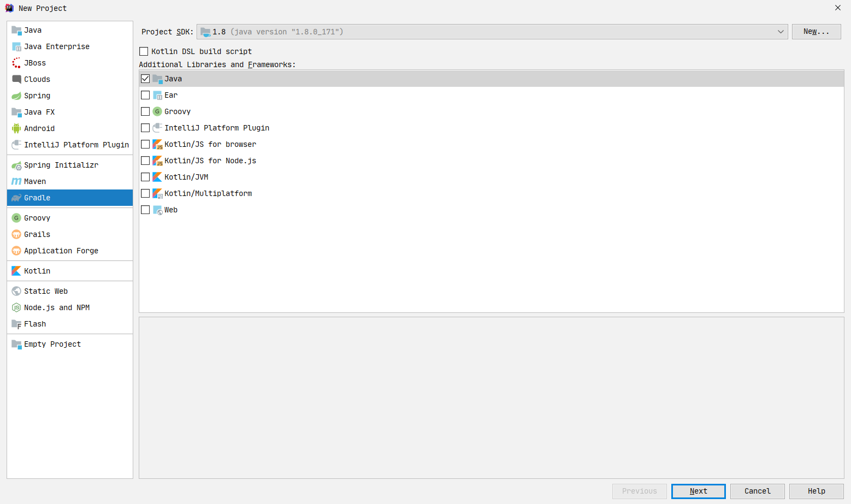851x504 pixels.
Task: Select the Java Enterprise icon
Action: pos(16,46)
